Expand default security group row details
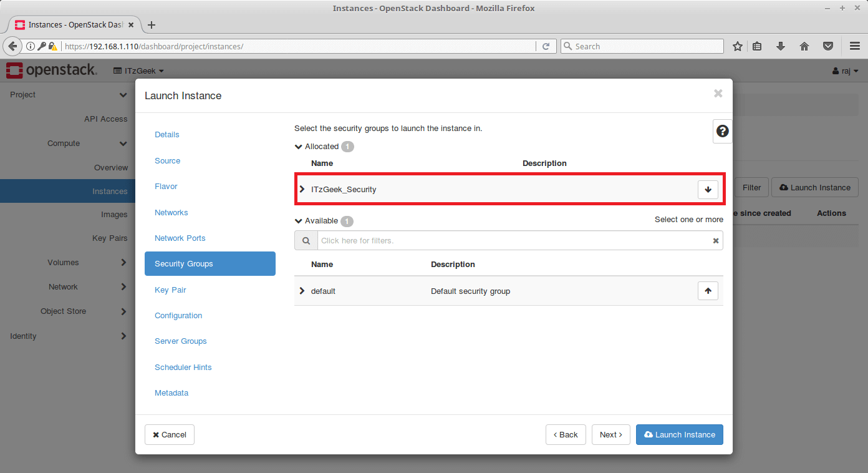 pyautogui.click(x=302, y=291)
